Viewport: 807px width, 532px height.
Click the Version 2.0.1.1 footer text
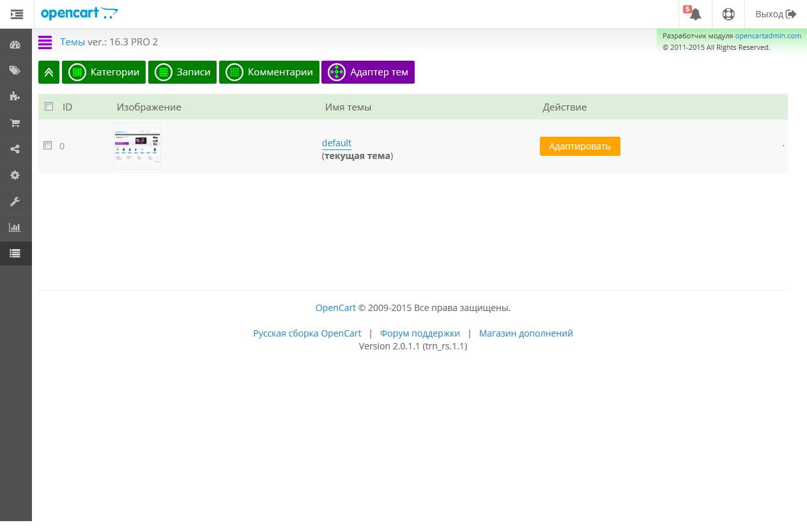413,346
